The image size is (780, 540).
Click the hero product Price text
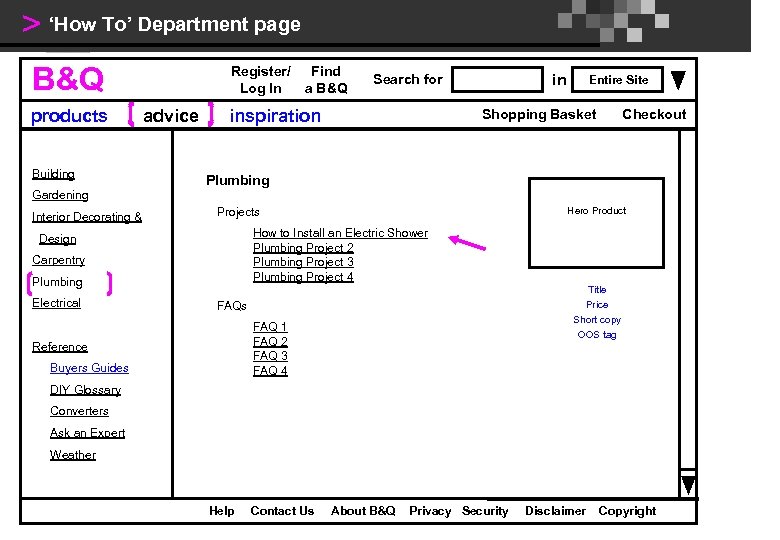[597, 304]
